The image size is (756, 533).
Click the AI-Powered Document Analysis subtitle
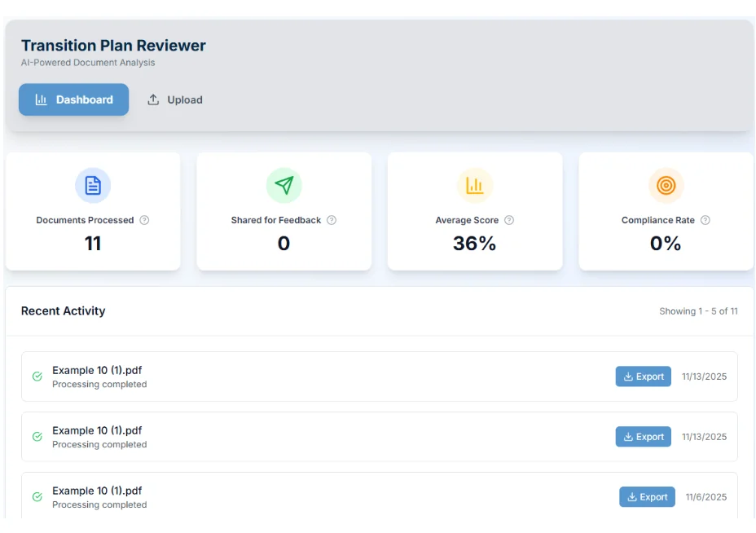[x=88, y=62]
